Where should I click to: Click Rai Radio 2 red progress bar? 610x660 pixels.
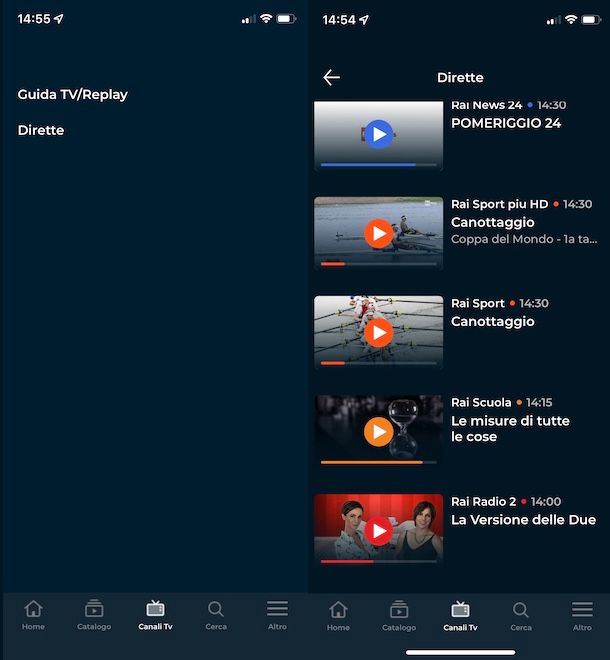click(378, 562)
